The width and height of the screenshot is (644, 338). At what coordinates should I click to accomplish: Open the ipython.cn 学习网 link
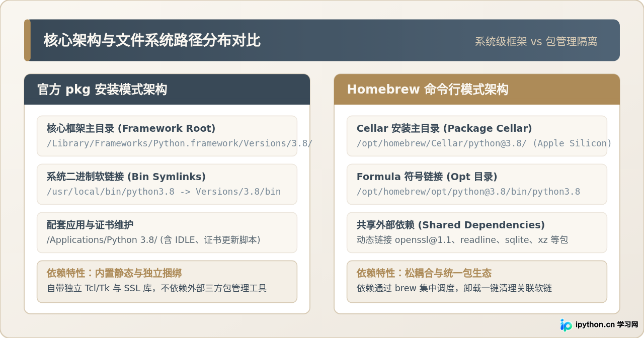click(606, 325)
